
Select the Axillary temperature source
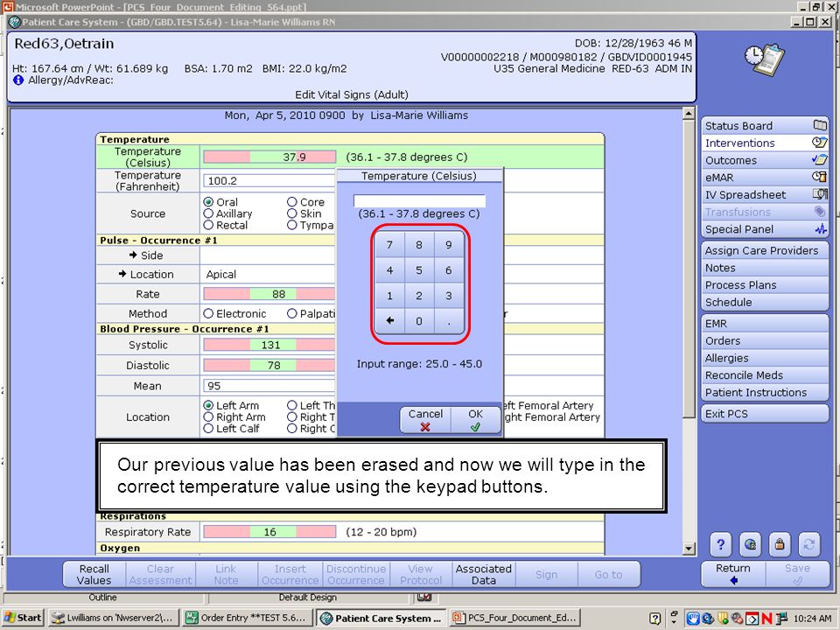point(208,213)
